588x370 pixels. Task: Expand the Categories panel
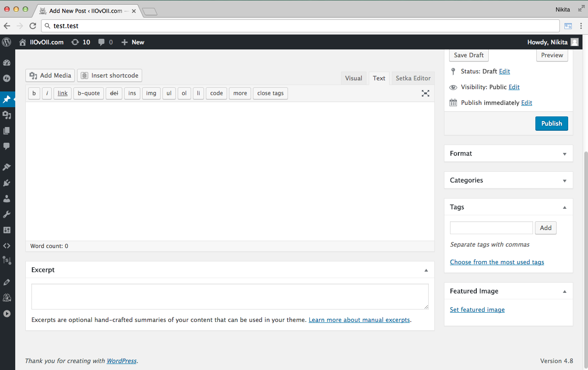[x=564, y=181]
